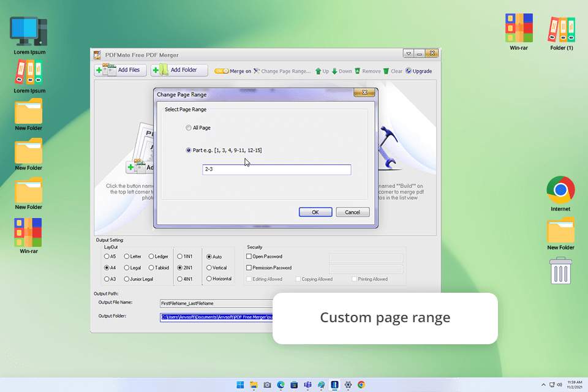This screenshot has width=588, height=392.
Task: Choose the Tabloid paper size
Action: click(x=151, y=268)
